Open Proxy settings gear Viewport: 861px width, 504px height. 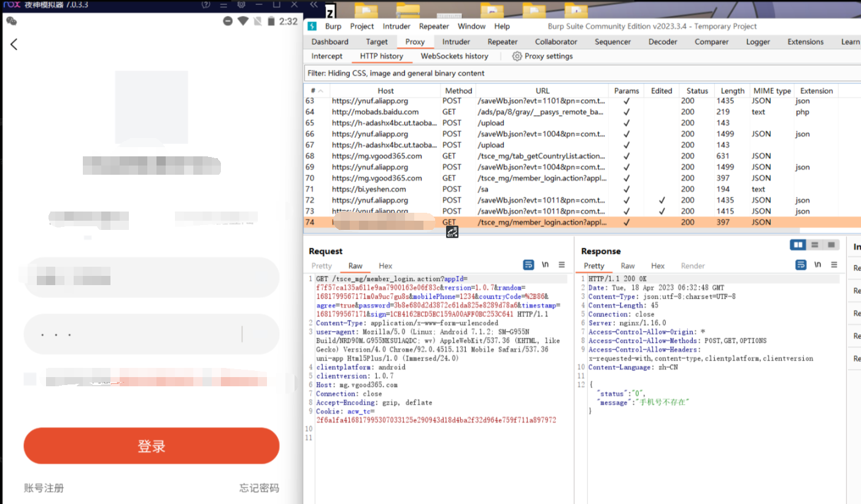point(517,56)
